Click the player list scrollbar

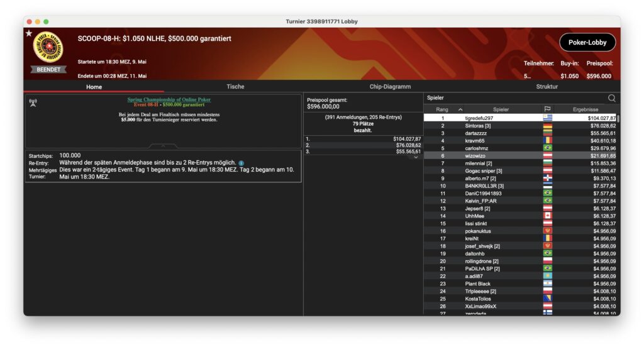coord(618,118)
